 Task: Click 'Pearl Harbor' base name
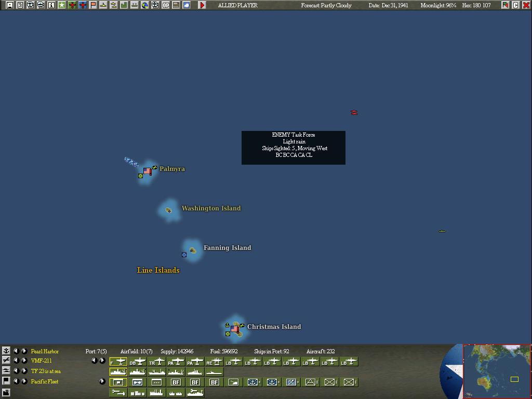[45, 351]
